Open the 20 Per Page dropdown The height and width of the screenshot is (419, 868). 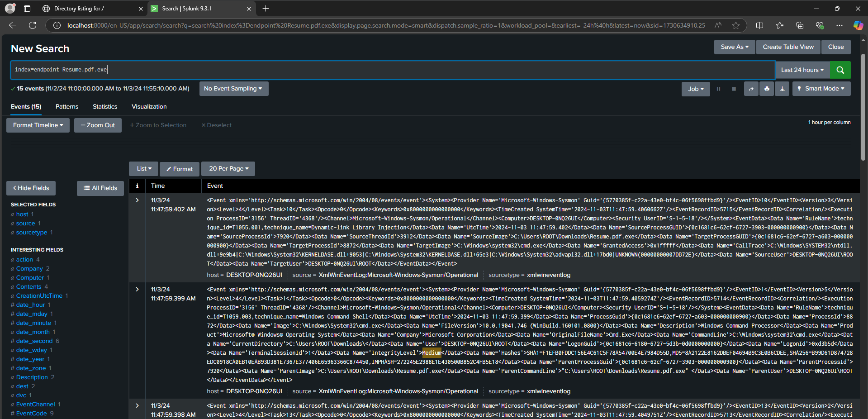pos(228,168)
